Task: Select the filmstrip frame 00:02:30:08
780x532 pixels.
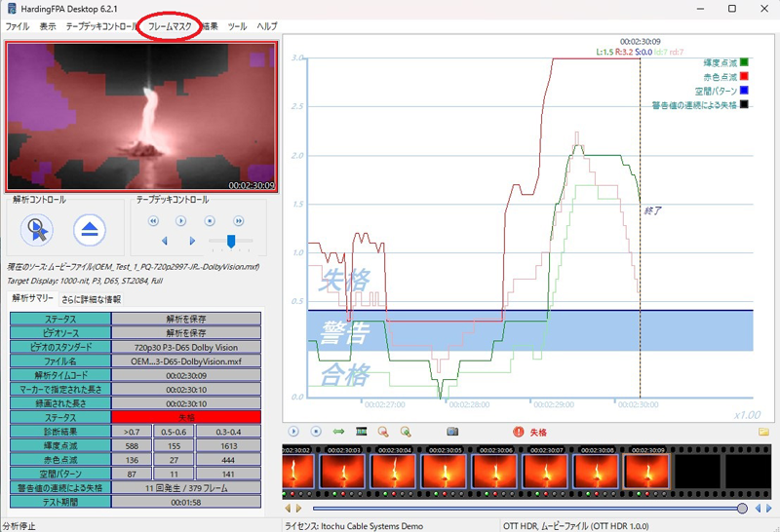Action: pyautogui.click(x=597, y=471)
